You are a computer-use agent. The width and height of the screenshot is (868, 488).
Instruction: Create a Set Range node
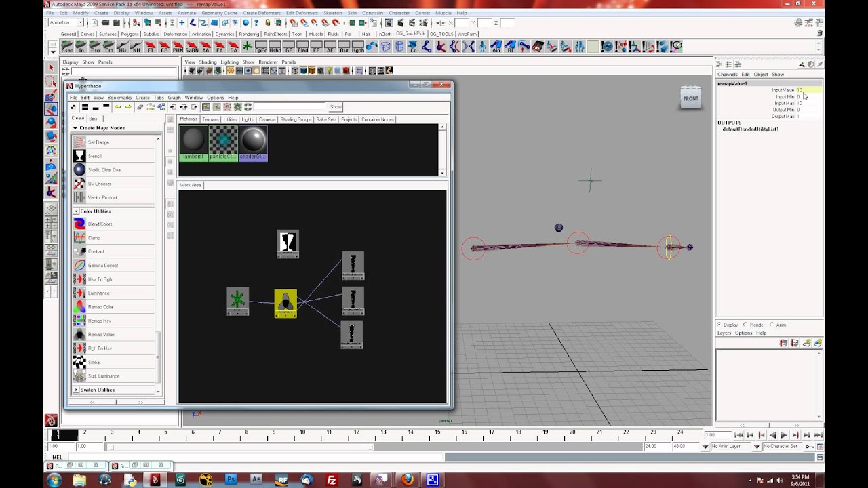[x=113, y=142]
